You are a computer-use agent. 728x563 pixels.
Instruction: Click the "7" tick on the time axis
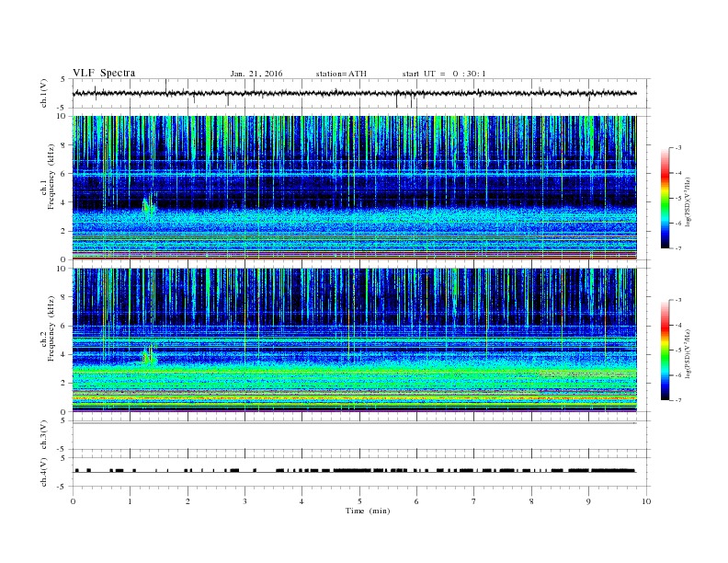coord(474,501)
